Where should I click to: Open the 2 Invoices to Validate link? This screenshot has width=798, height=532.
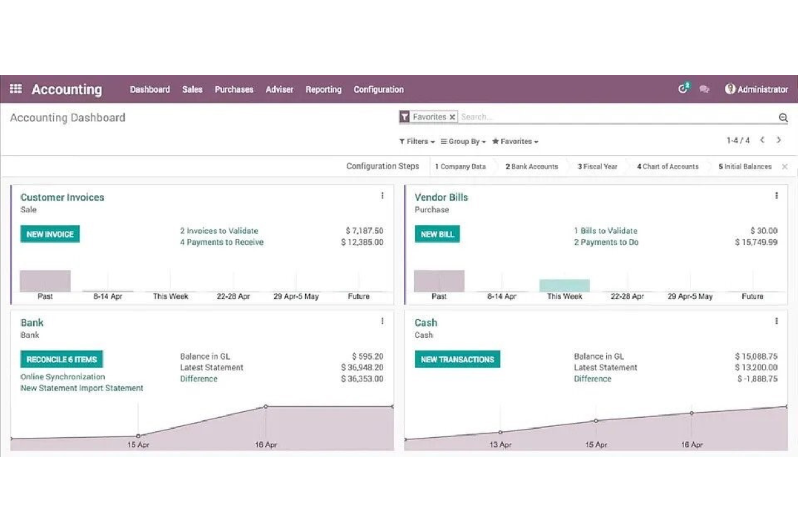click(219, 231)
